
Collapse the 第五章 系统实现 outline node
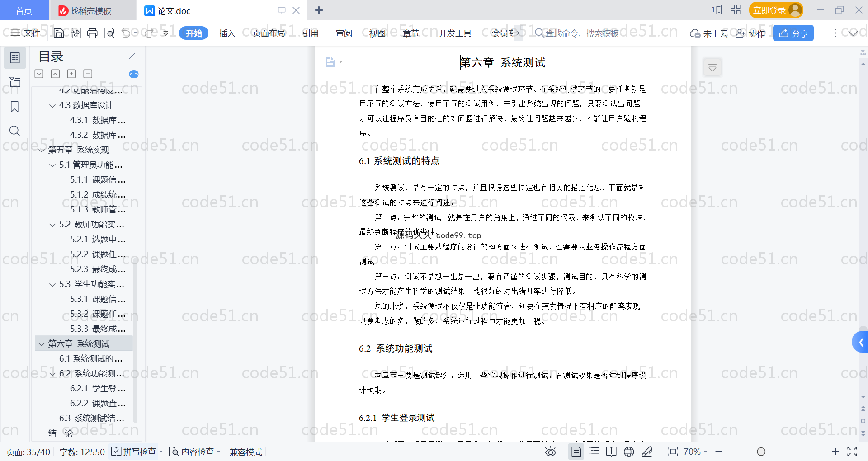42,151
